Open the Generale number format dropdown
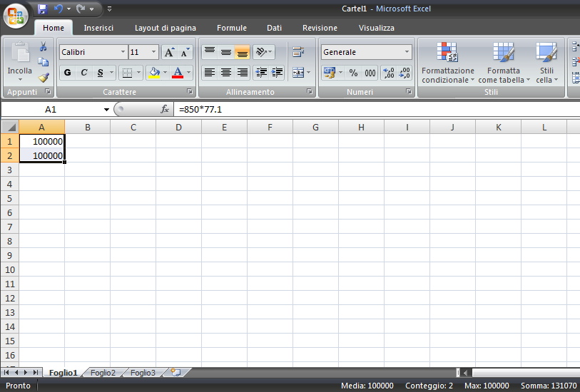 coord(407,52)
